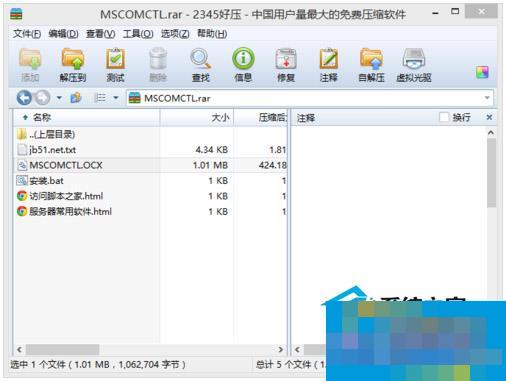Open the 工具(O) menu
This screenshot has height=381, width=506.
point(138,34)
